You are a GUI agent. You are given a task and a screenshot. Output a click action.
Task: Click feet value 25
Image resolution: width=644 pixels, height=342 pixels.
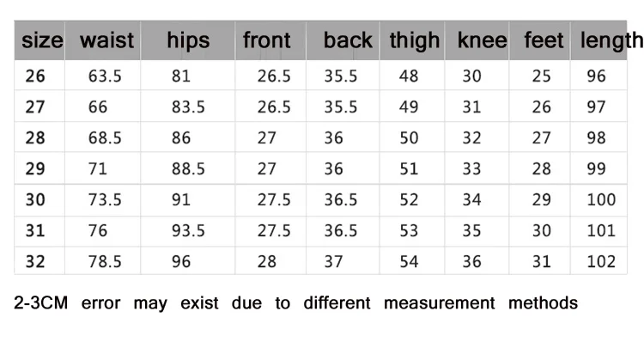(541, 76)
